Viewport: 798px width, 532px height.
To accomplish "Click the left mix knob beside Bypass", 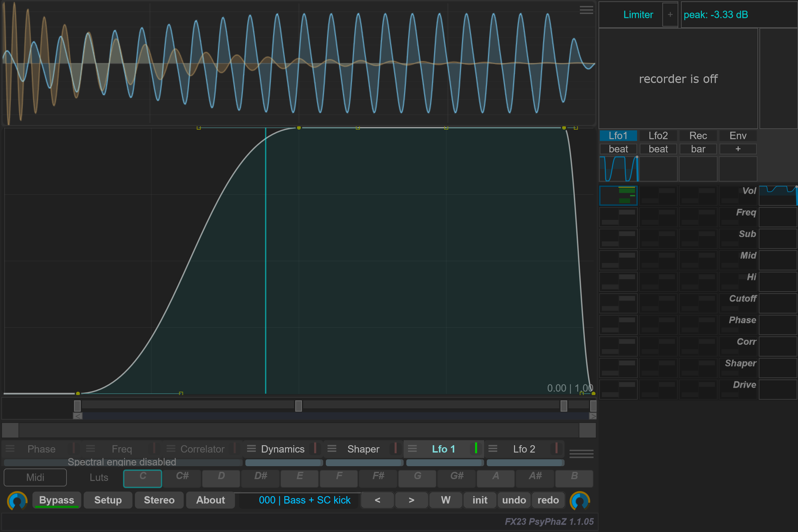I will 17,501.
